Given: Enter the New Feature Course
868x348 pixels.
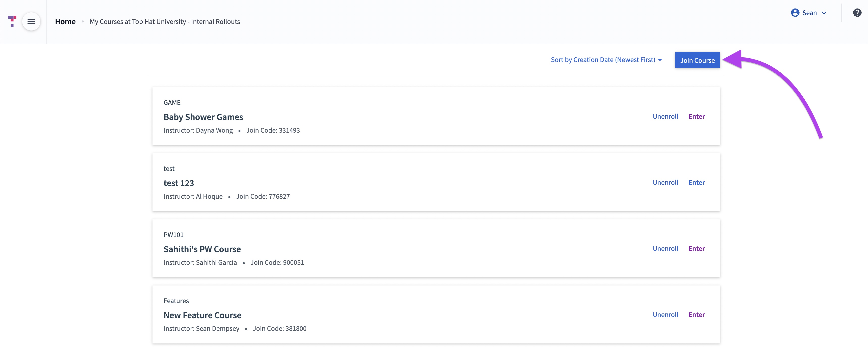Looking at the screenshot, I should 697,315.
